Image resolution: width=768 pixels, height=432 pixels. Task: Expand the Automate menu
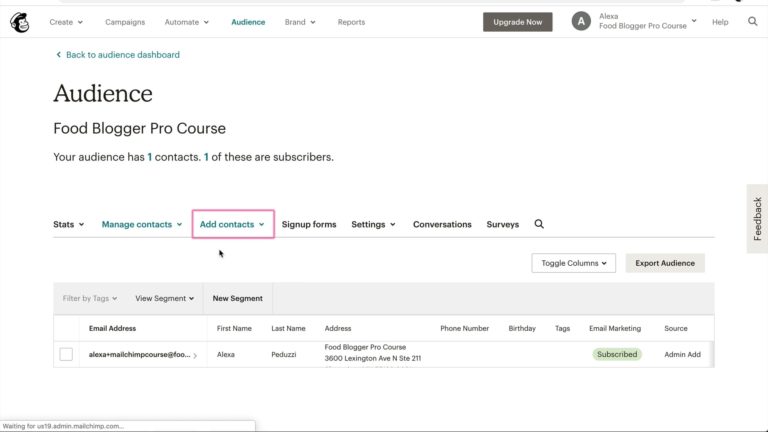187,22
